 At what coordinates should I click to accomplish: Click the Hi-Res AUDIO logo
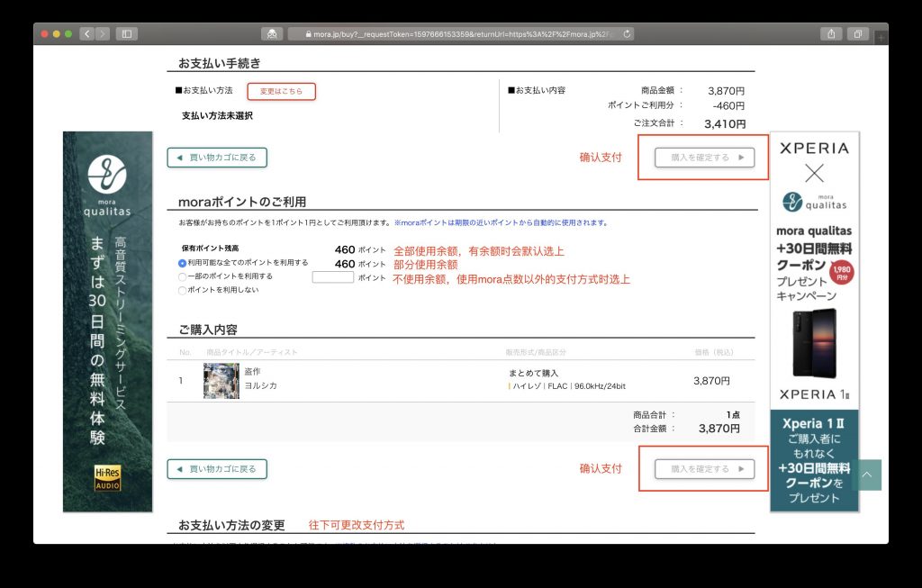(x=108, y=477)
